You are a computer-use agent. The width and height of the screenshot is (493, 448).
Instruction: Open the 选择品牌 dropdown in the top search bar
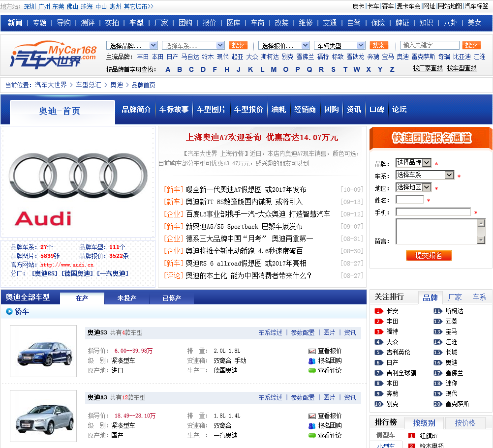point(132,46)
